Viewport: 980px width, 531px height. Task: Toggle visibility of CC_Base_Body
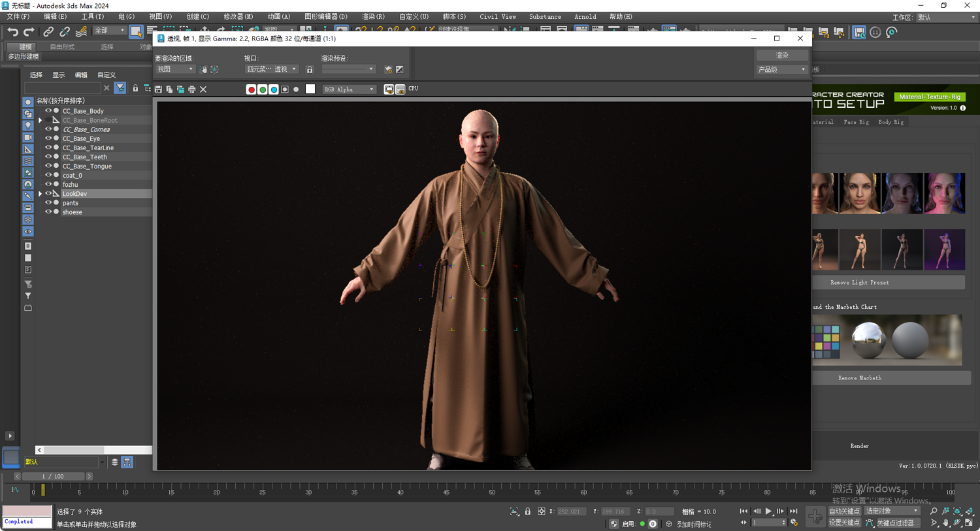(x=48, y=111)
